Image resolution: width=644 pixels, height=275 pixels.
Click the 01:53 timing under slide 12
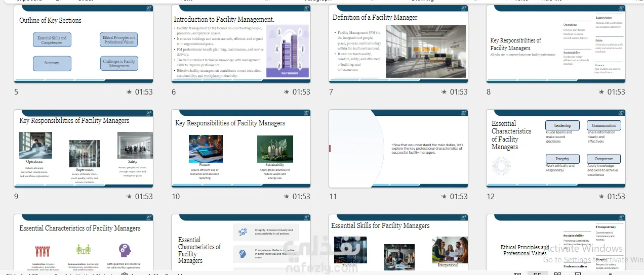[x=616, y=196]
